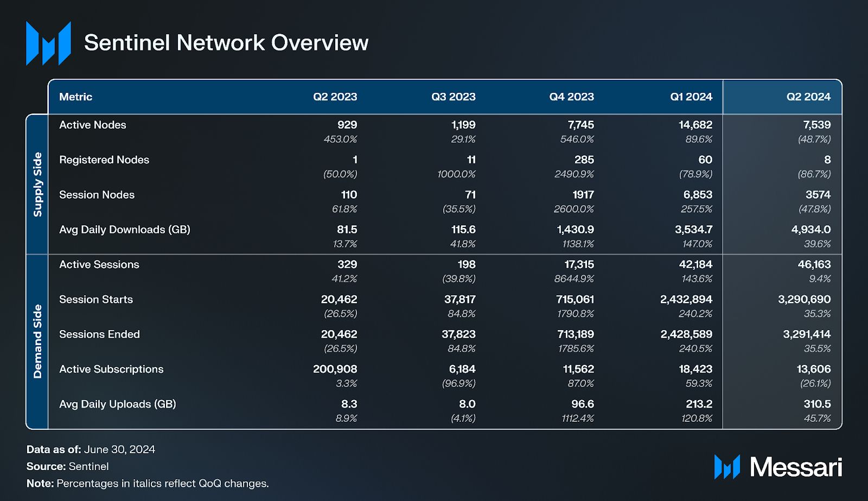
Task: Click the (48.7%) change under Active Nodes
Action: pos(814,139)
